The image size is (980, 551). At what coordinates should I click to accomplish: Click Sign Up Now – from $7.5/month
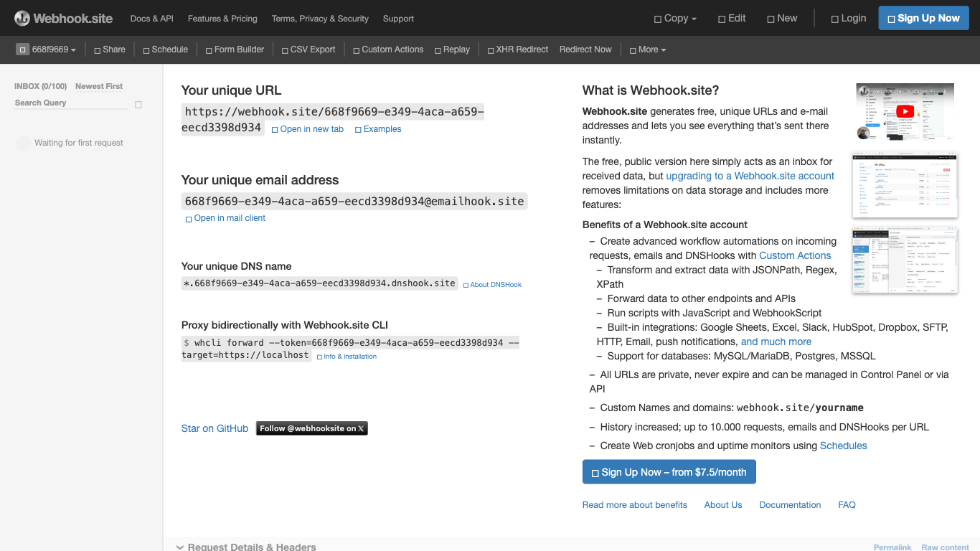pyautogui.click(x=669, y=472)
